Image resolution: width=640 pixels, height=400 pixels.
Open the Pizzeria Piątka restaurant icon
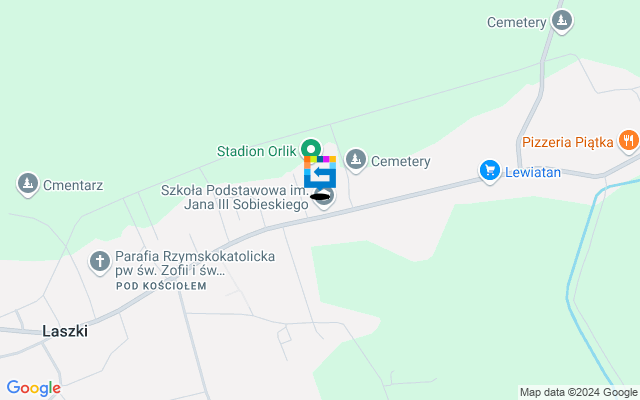[x=629, y=141]
